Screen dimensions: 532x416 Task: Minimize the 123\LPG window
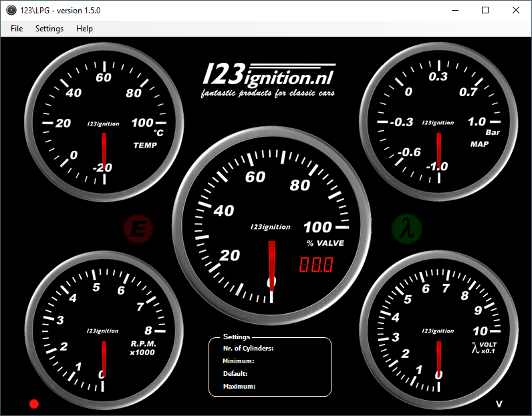pos(455,10)
